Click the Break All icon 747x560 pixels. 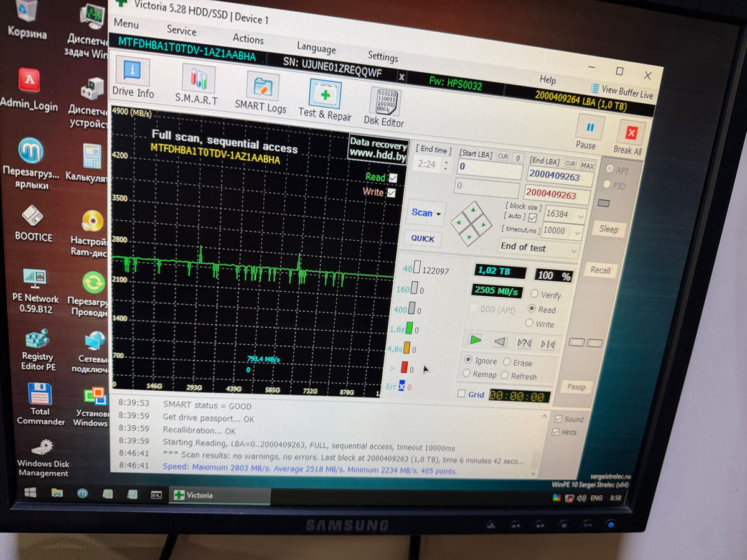(631, 138)
